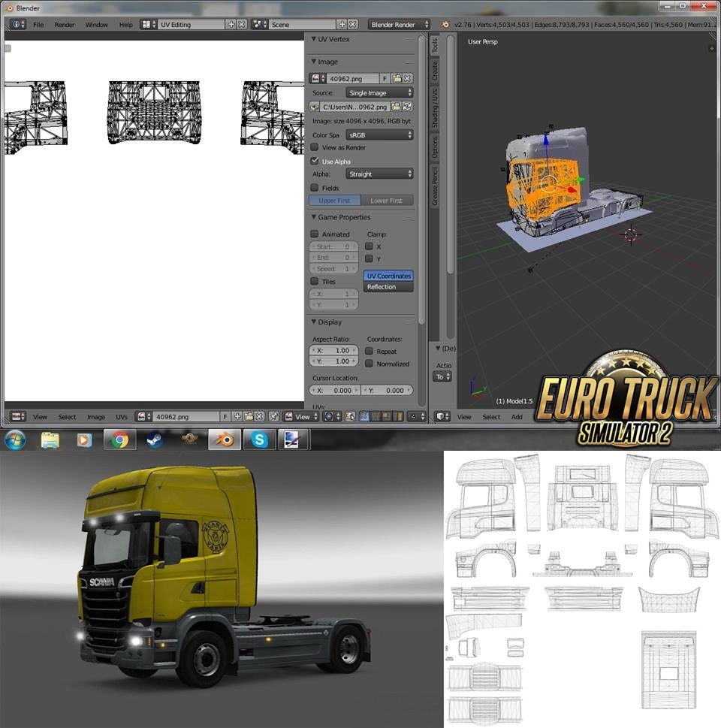Viewport: 721px width, 728px height.
Task: Open image file icon in UV editor header
Action: (x=249, y=416)
